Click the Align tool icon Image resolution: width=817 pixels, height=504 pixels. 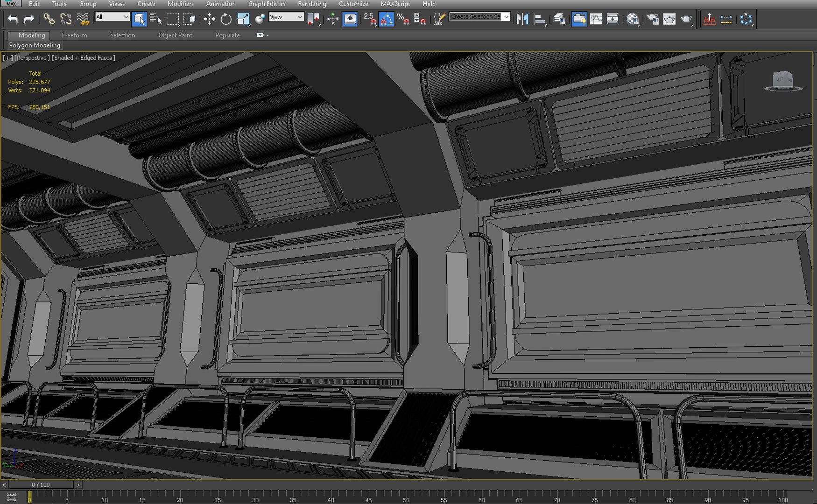coord(540,19)
